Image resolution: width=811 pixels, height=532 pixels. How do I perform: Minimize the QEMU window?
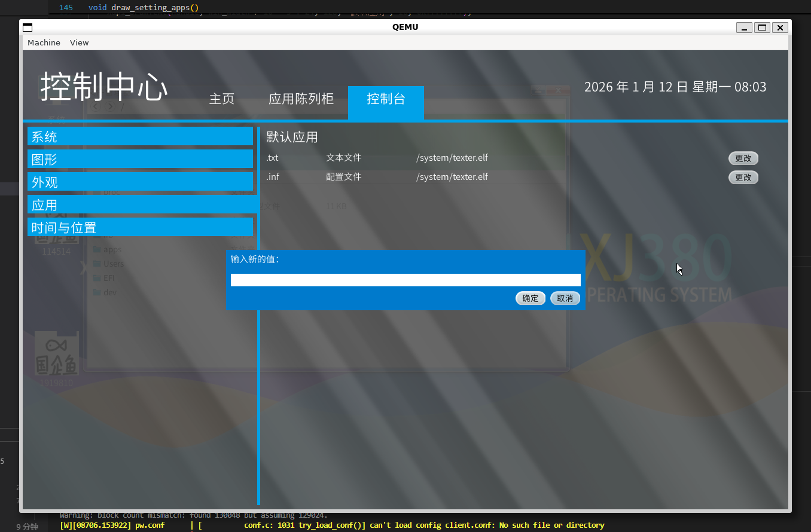click(x=744, y=27)
